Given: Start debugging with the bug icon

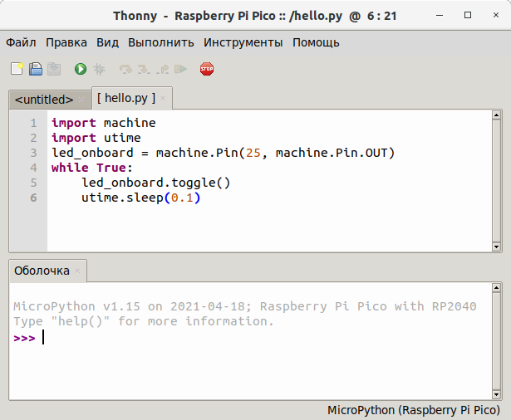Looking at the screenshot, I should click(100, 69).
